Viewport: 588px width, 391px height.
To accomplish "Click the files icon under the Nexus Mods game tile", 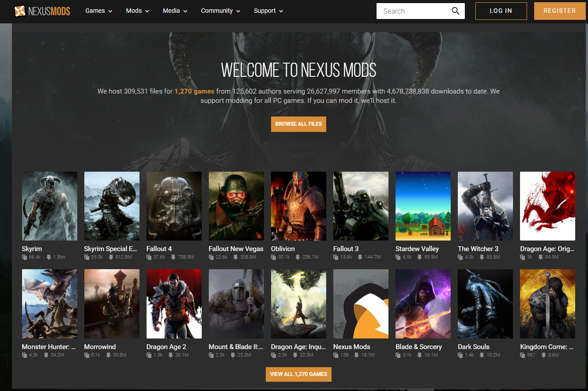I will click(335, 355).
